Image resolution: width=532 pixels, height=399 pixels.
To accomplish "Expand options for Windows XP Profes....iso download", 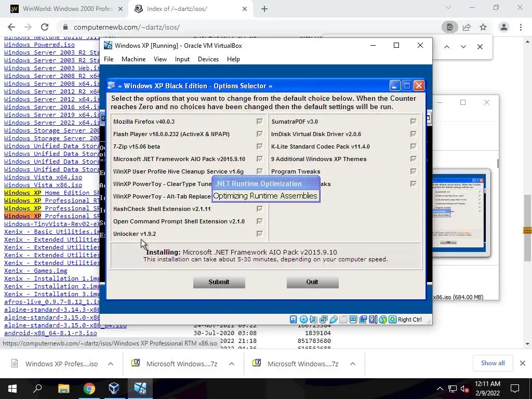I will point(111,364).
